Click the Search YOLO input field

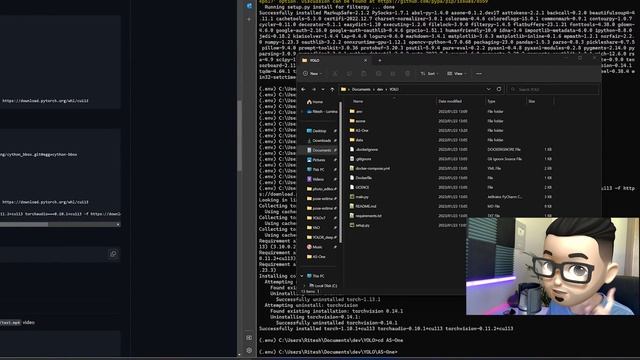point(553,89)
